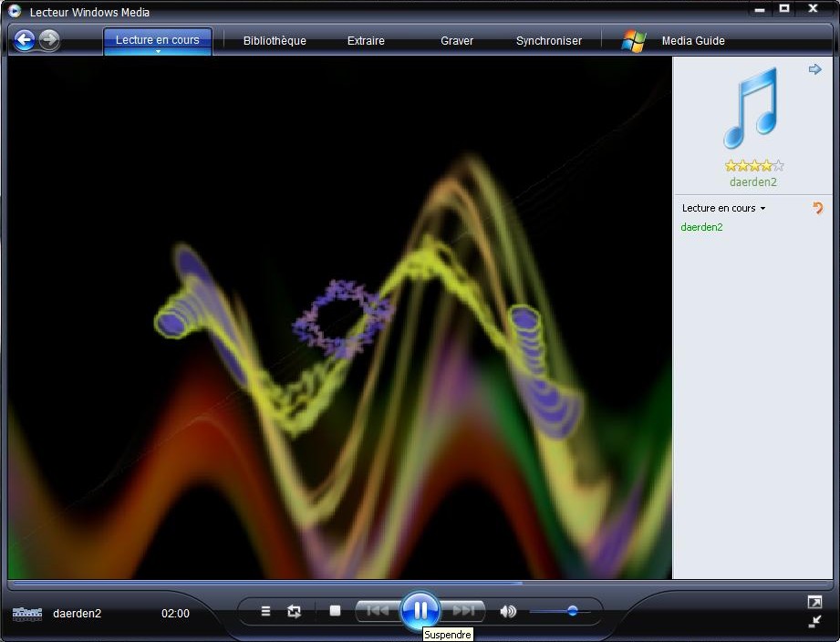This screenshot has width=840, height=642.
Task: Click the seek bar progress track
Action: coord(421,583)
